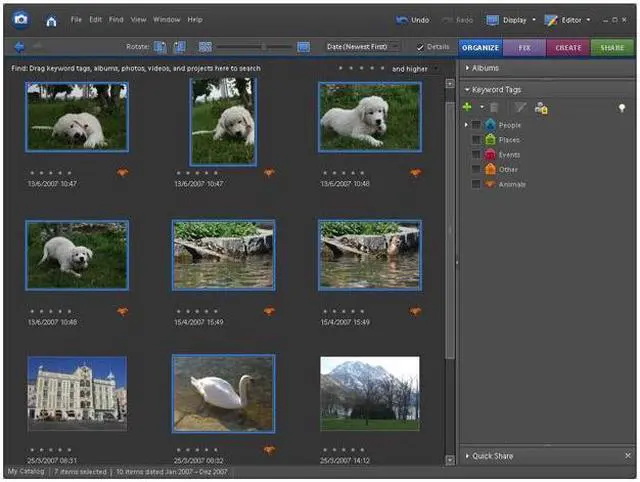
Task: Click the Redo button
Action: point(458,20)
